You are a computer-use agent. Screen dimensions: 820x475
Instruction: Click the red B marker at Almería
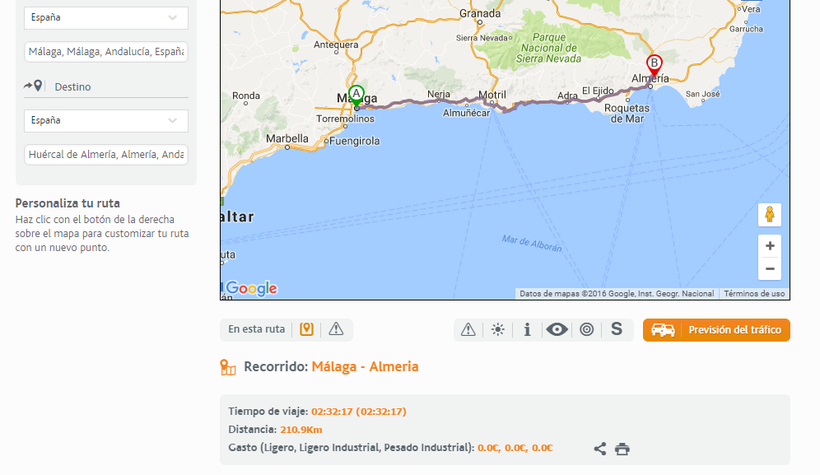pos(654,65)
